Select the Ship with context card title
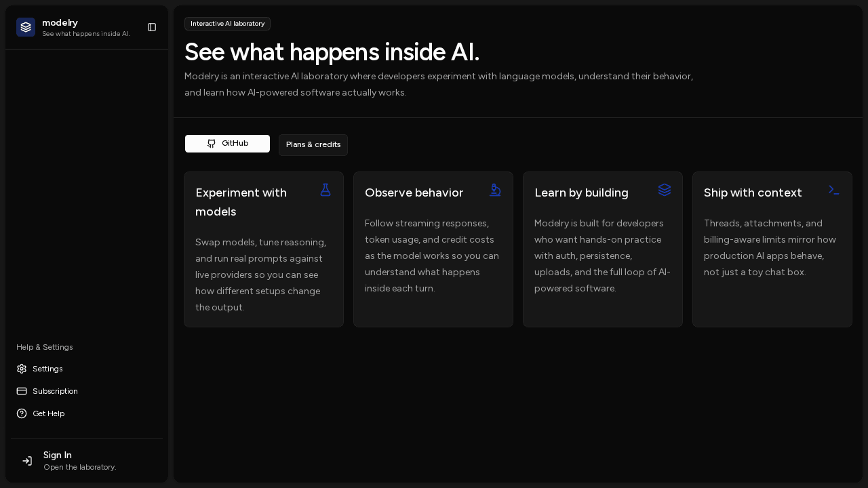The width and height of the screenshot is (868, 488). click(753, 192)
